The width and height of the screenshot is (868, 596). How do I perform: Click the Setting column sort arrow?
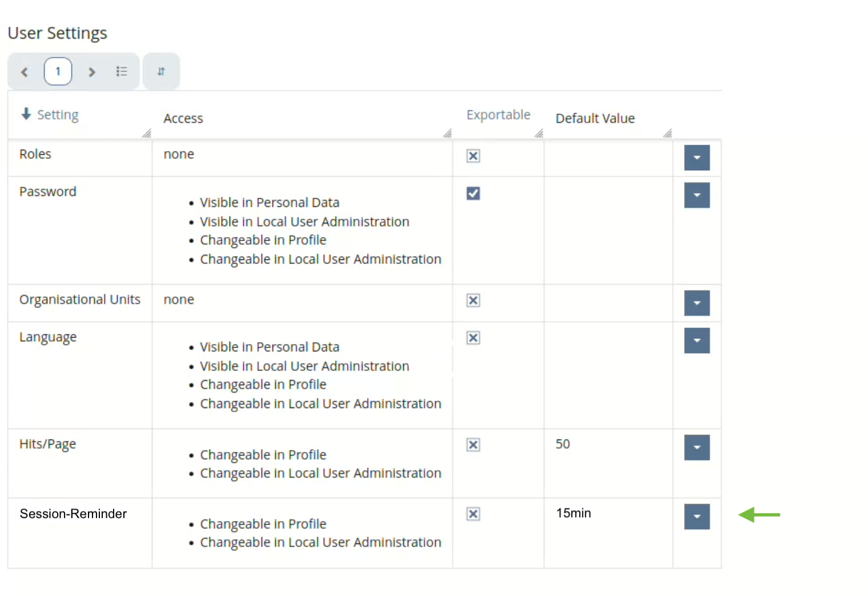(x=26, y=114)
